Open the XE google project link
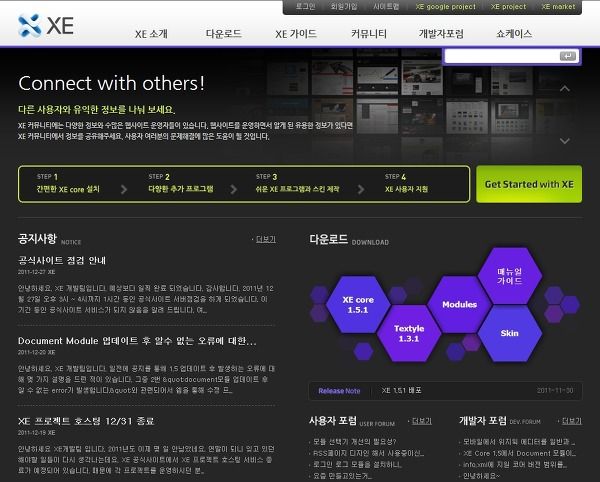 [x=446, y=7]
